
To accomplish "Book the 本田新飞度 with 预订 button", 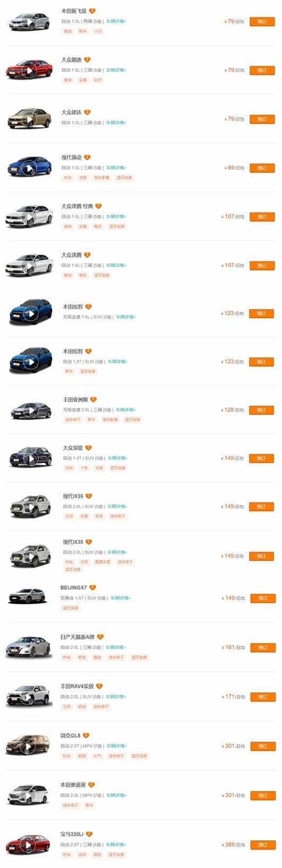I will click(x=262, y=22).
